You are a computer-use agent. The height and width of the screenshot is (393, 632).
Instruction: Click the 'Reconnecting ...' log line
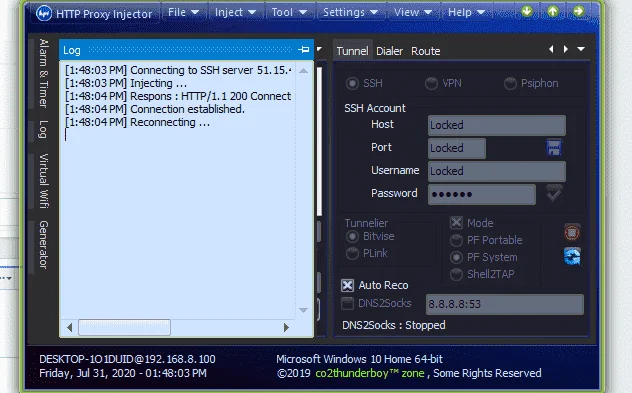[x=137, y=122]
